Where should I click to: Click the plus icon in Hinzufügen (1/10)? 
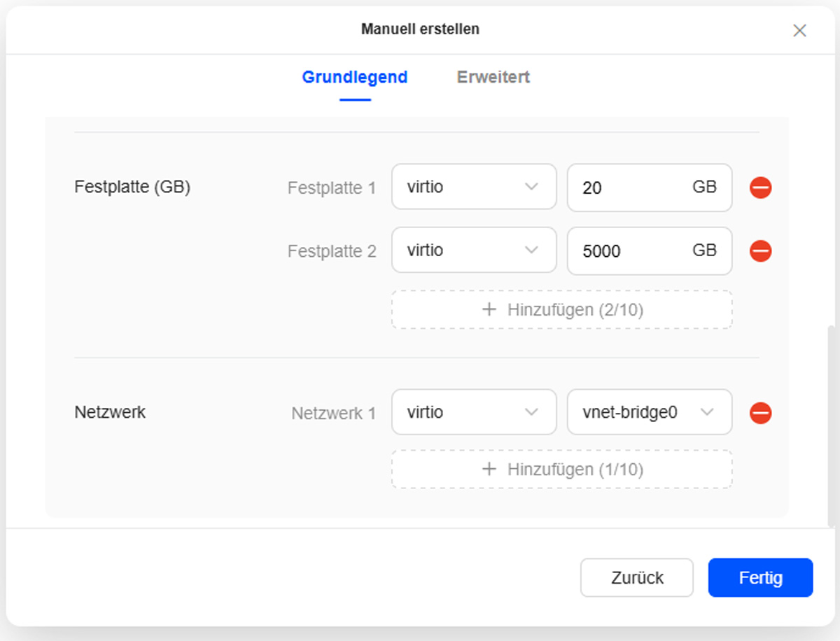(x=489, y=469)
